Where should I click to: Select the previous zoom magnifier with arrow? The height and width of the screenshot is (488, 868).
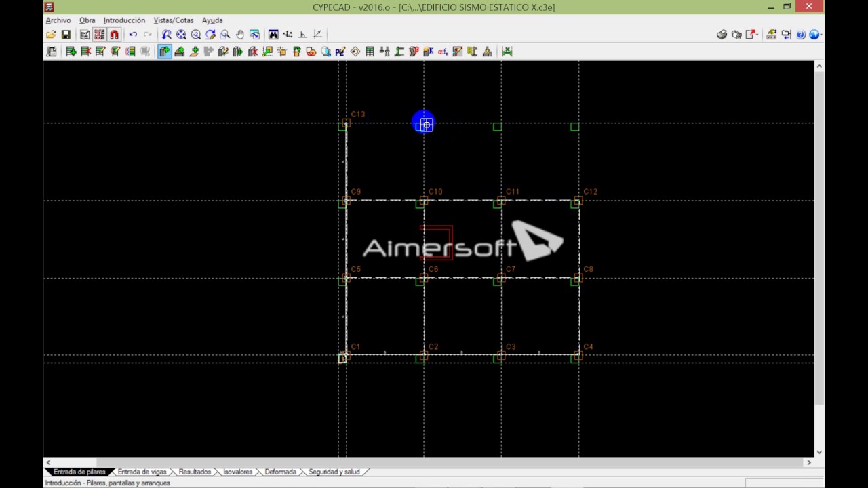coord(166,35)
